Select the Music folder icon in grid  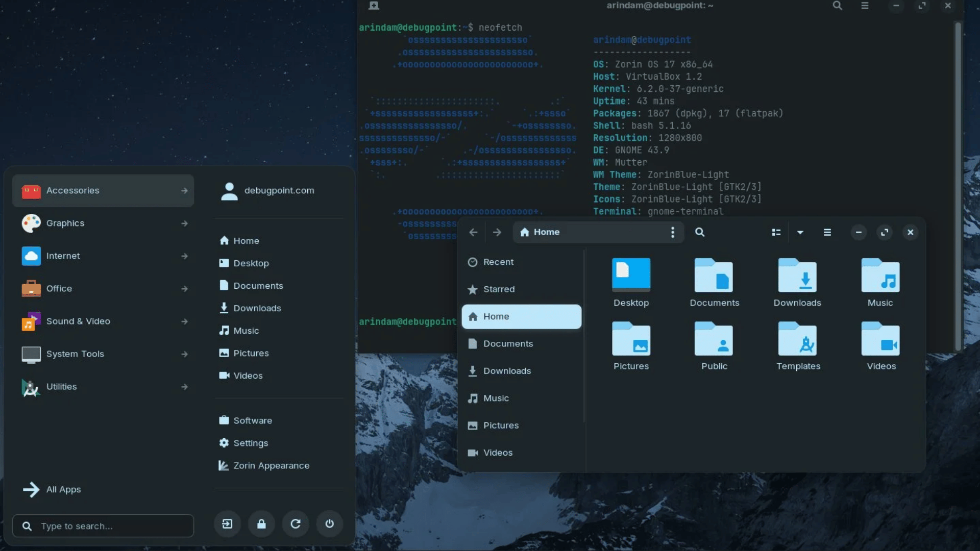click(x=880, y=275)
